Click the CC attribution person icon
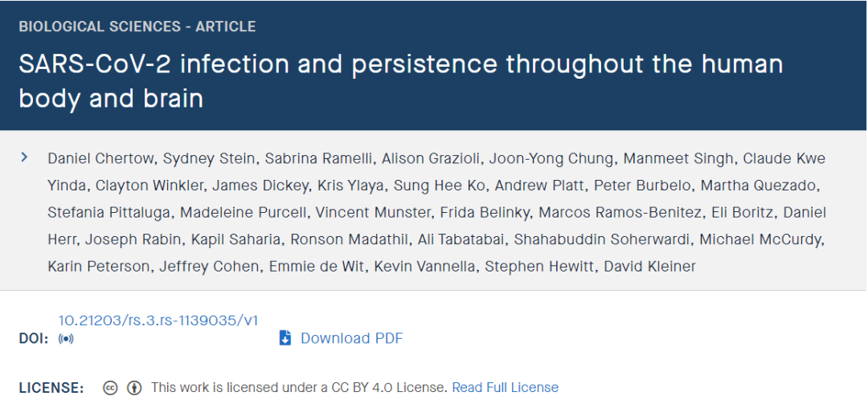The image size is (868, 404). coord(134,388)
